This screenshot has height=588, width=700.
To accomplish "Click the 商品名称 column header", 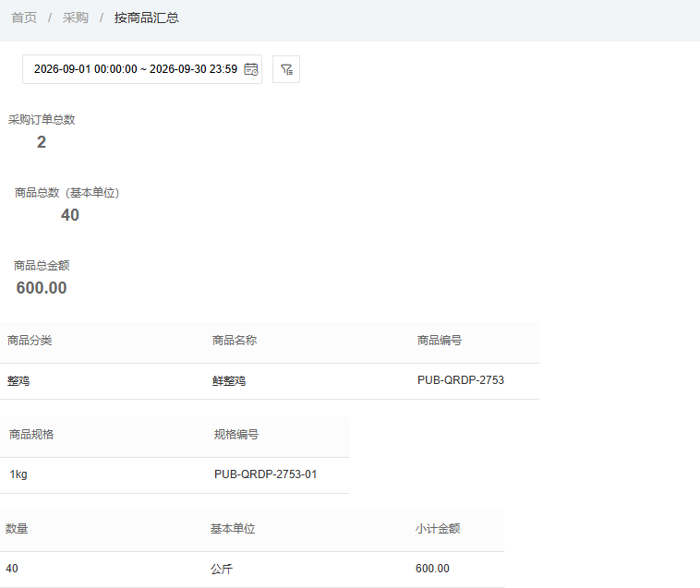I will [x=235, y=341].
